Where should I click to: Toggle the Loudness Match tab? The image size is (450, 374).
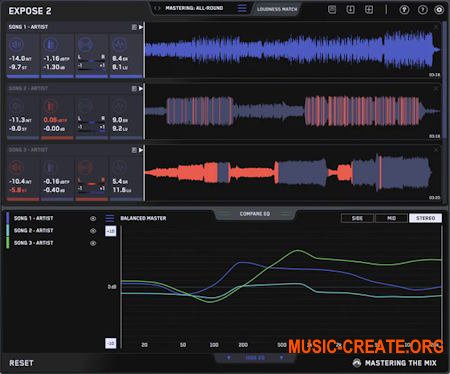[x=277, y=9]
